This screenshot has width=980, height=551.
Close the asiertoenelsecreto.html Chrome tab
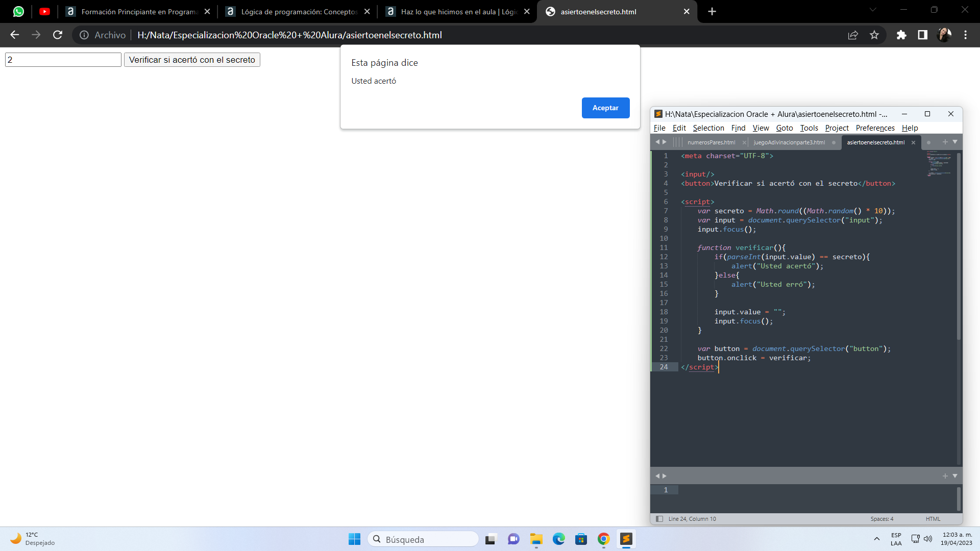pos(687,11)
